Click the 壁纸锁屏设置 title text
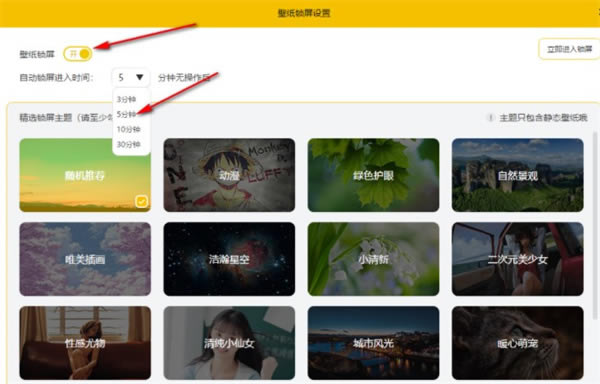Image resolution: width=600 pixels, height=384 pixels. point(304,13)
